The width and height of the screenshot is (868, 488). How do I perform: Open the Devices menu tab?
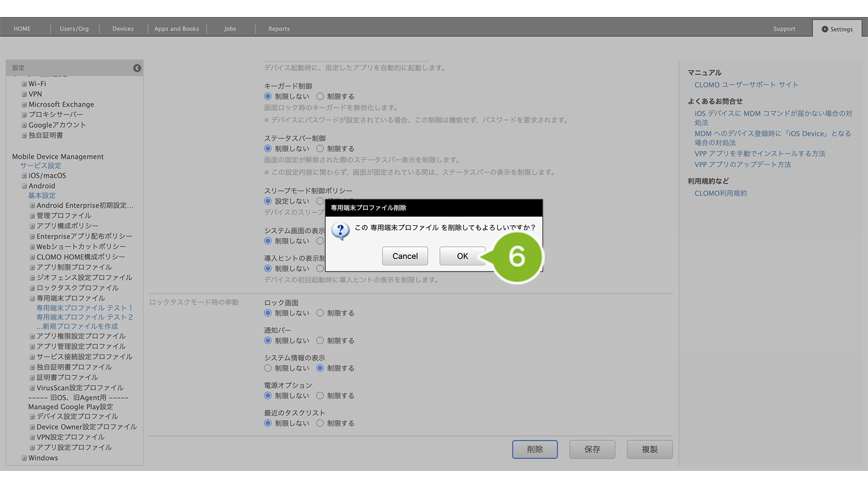pyautogui.click(x=123, y=29)
